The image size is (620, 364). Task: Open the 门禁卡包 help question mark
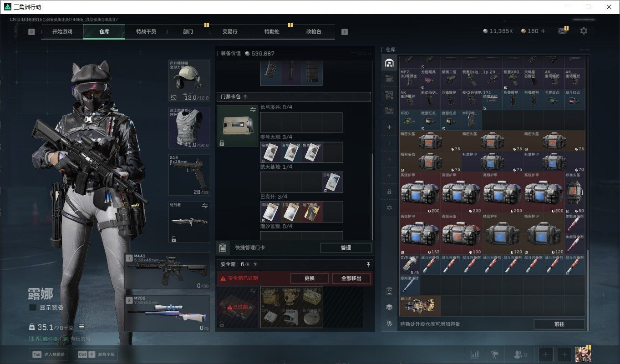coord(245,97)
